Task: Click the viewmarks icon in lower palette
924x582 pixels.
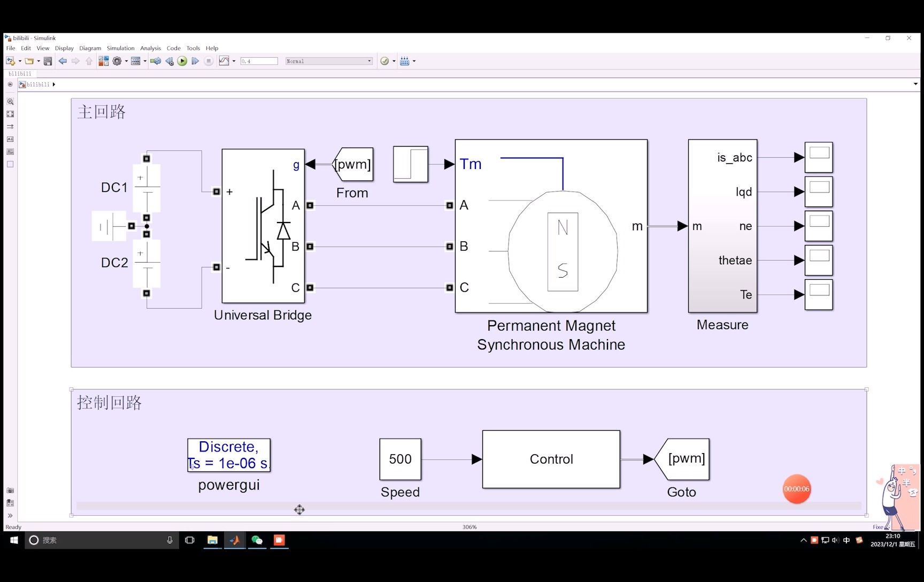Action: point(10,503)
